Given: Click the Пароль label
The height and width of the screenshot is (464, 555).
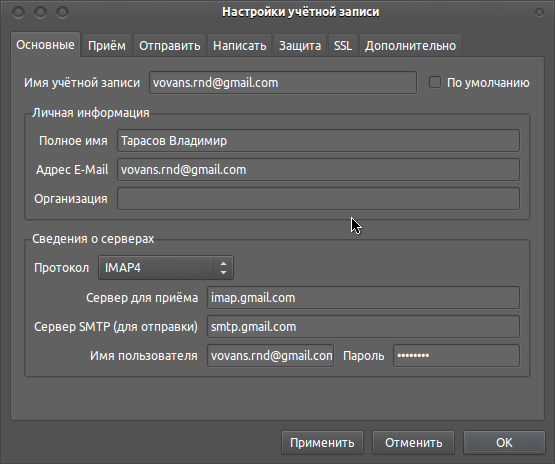Looking at the screenshot, I should coord(364,356).
